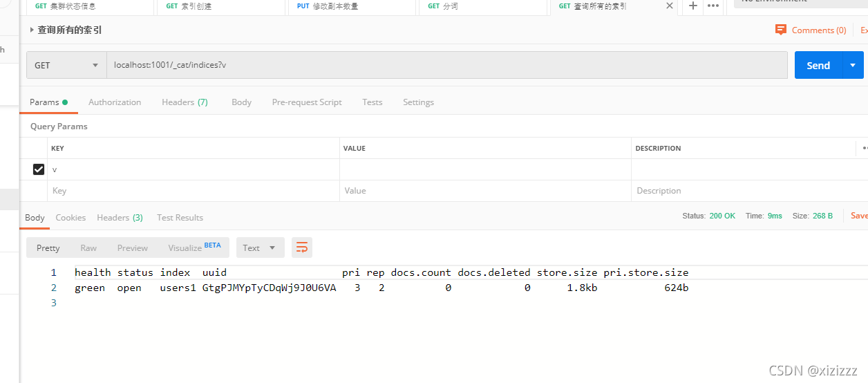Click the 'users1' index name
868x383 pixels.
[x=178, y=288]
